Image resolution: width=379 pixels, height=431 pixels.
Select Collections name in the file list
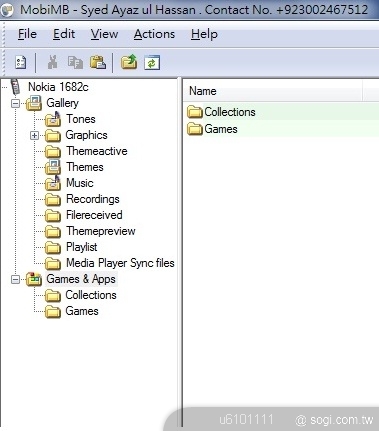(230, 112)
